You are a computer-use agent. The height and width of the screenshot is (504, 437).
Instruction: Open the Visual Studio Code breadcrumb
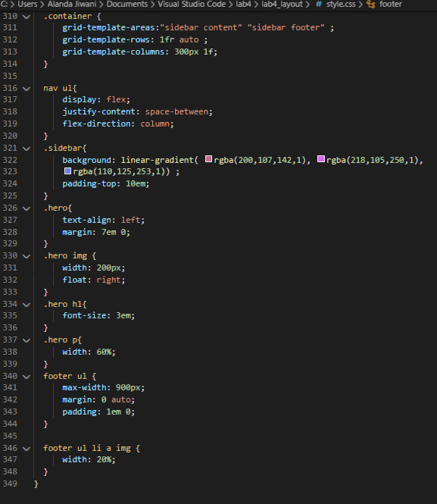[x=192, y=5]
